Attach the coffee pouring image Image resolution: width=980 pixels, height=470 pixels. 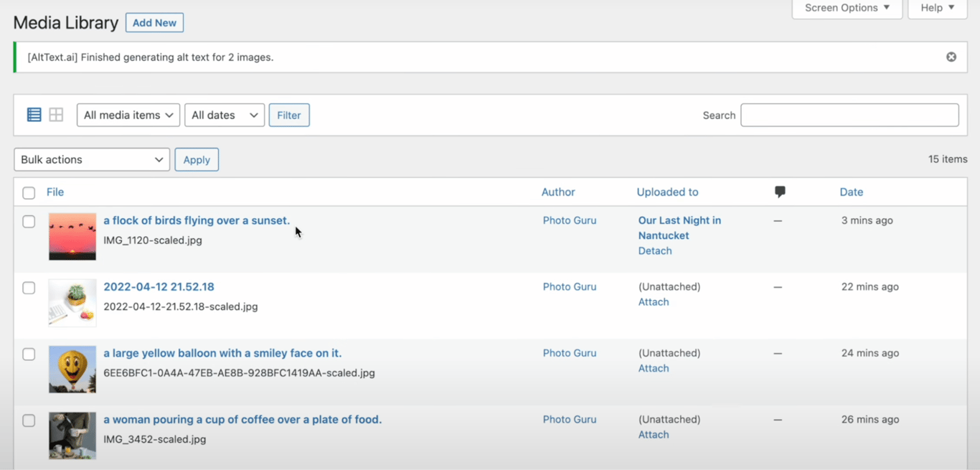click(x=653, y=434)
